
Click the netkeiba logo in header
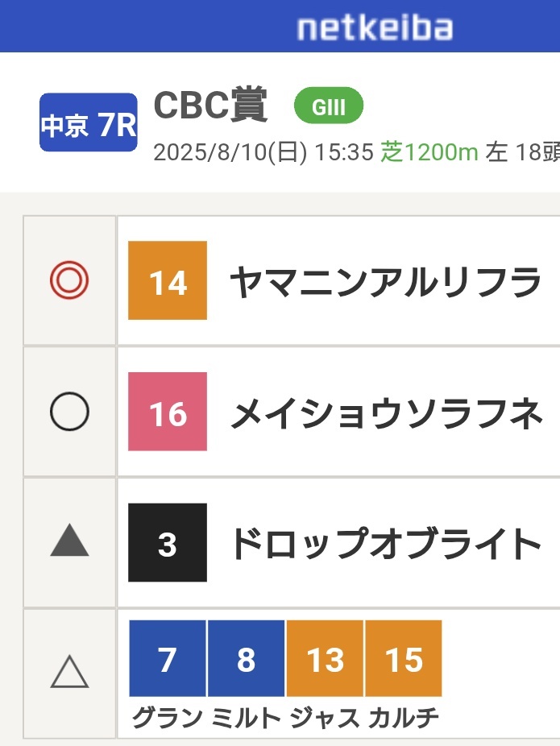(x=375, y=27)
